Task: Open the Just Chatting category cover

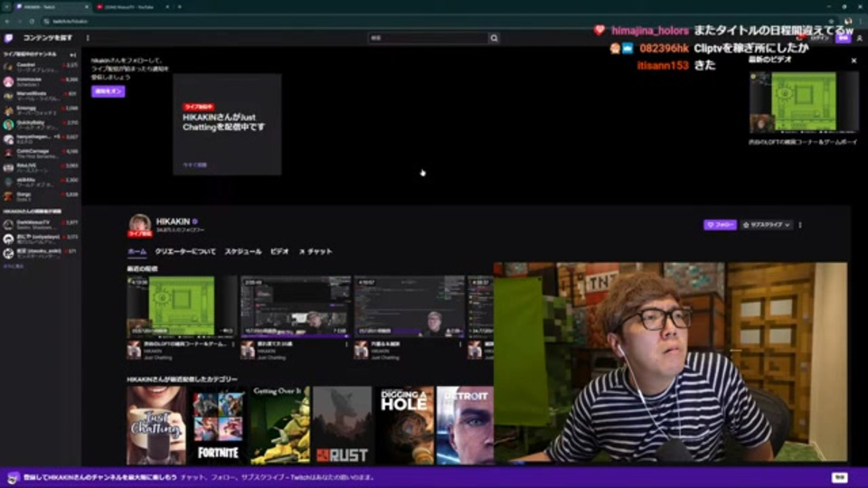Action: 156,426
